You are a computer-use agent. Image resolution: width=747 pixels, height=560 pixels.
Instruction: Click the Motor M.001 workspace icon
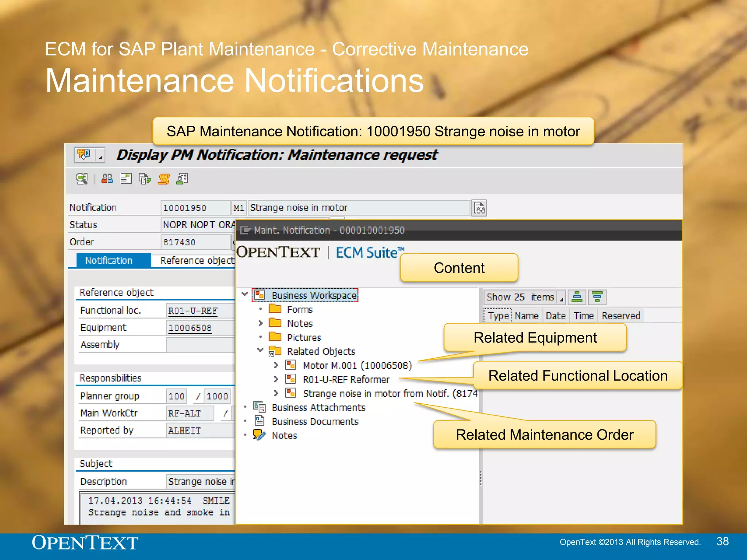291,365
